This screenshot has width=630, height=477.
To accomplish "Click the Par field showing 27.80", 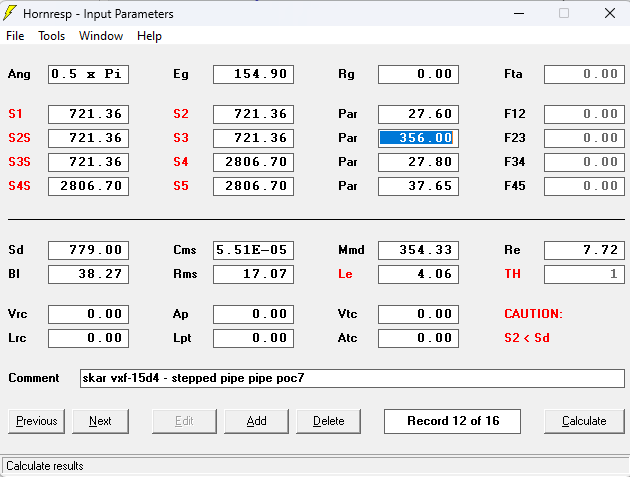I will 418,162.
